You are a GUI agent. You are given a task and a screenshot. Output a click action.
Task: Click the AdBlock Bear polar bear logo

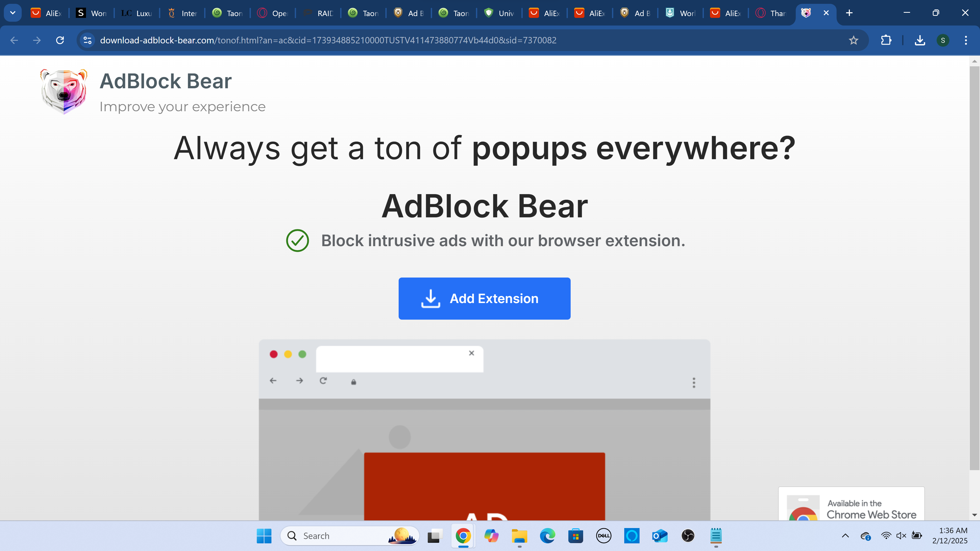pyautogui.click(x=64, y=91)
